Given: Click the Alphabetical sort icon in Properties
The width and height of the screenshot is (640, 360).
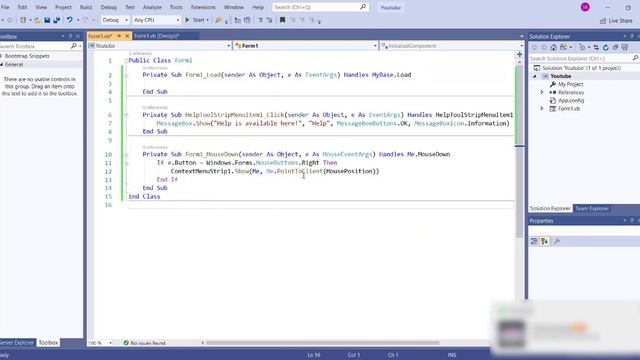Looking at the screenshot, I should (x=544, y=242).
